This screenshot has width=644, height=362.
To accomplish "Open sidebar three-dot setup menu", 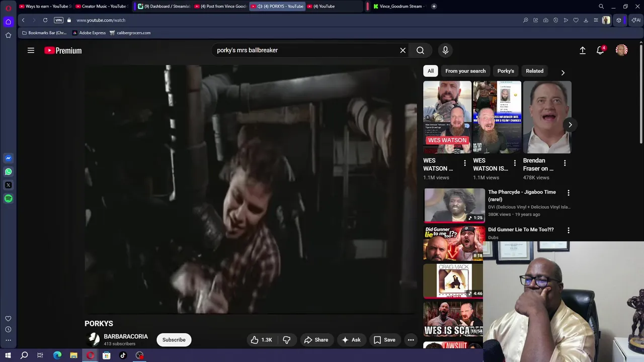I will pyautogui.click(x=8, y=340).
